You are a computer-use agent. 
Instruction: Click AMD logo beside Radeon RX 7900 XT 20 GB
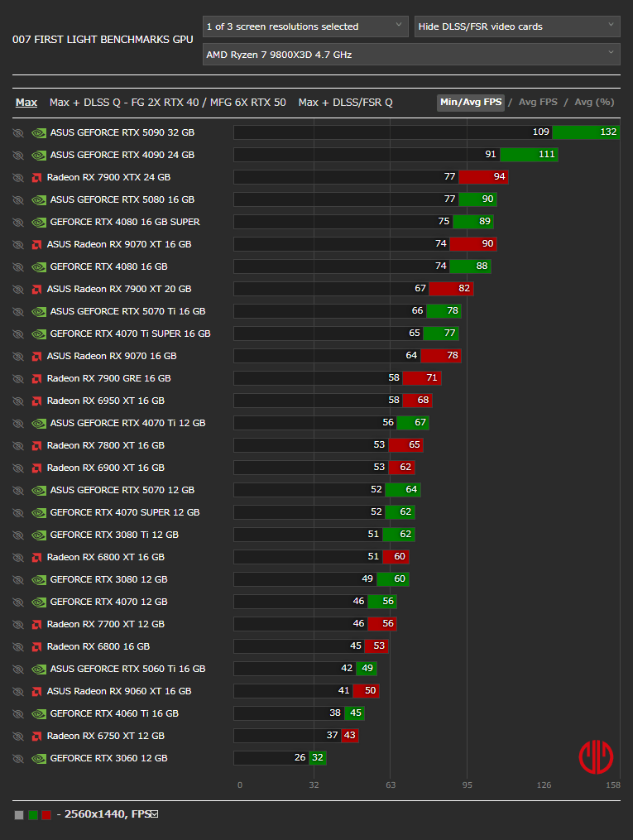point(37,290)
